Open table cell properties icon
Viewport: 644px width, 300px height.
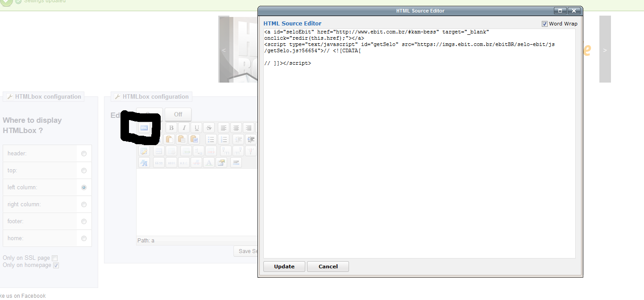pos(171,151)
